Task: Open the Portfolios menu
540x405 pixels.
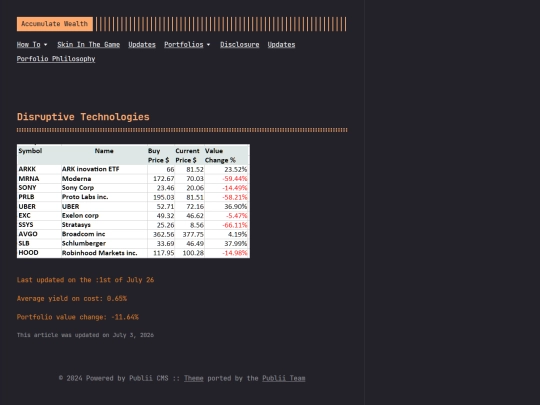Action: [184, 45]
